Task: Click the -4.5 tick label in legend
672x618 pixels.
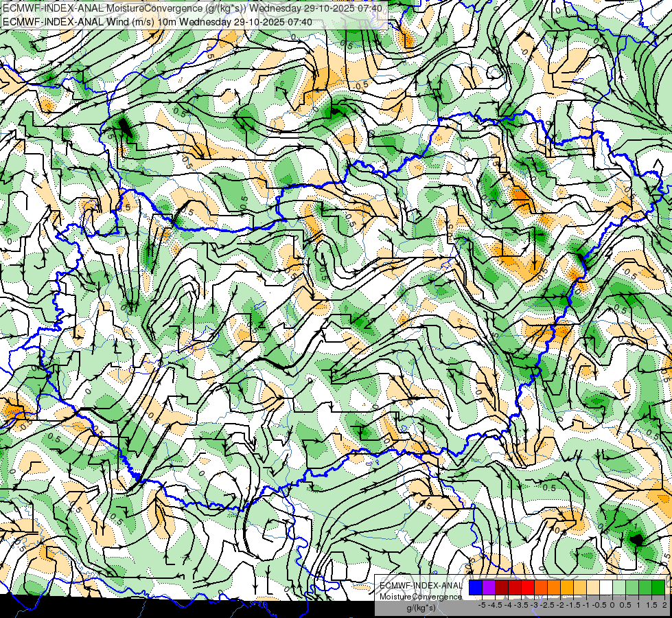Action: click(496, 605)
